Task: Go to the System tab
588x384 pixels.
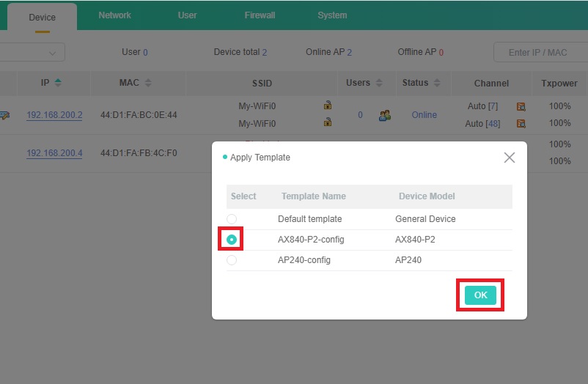Action: click(332, 15)
